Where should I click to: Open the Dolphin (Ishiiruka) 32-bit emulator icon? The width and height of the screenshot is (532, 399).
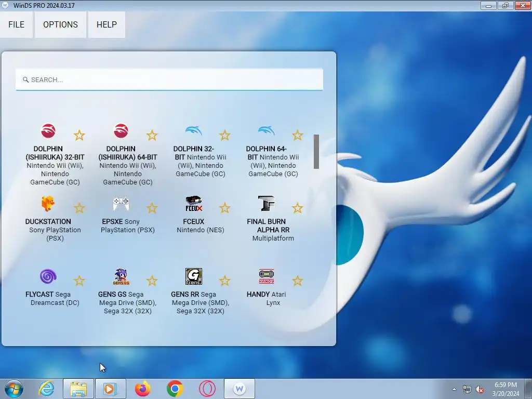[x=48, y=130]
